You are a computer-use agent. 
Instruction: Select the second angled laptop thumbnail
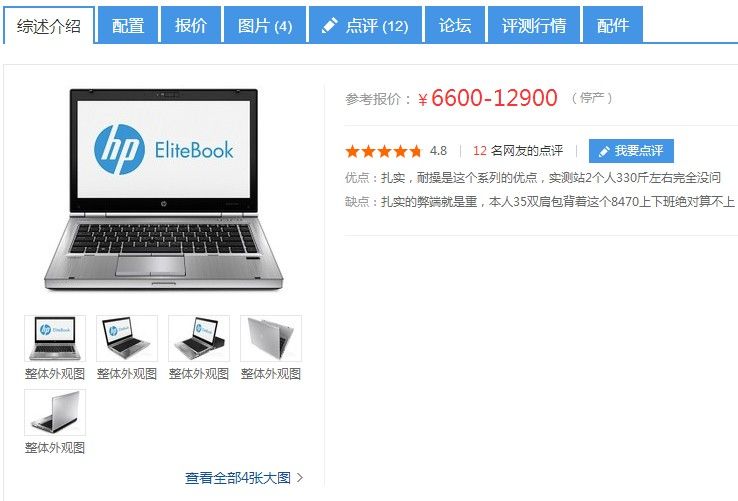[127, 339]
